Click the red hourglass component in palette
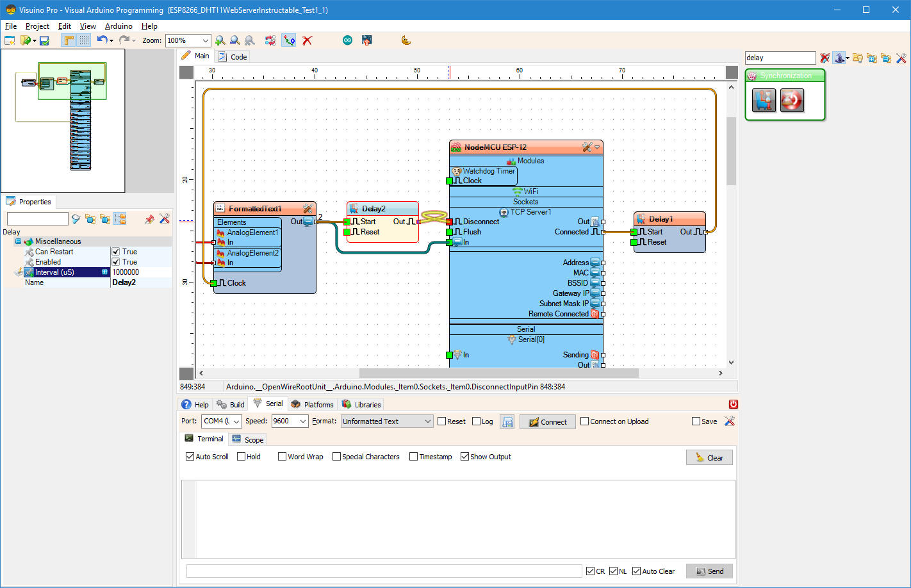Image resolution: width=911 pixels, height=588 pixels. [x=792, y=101]
